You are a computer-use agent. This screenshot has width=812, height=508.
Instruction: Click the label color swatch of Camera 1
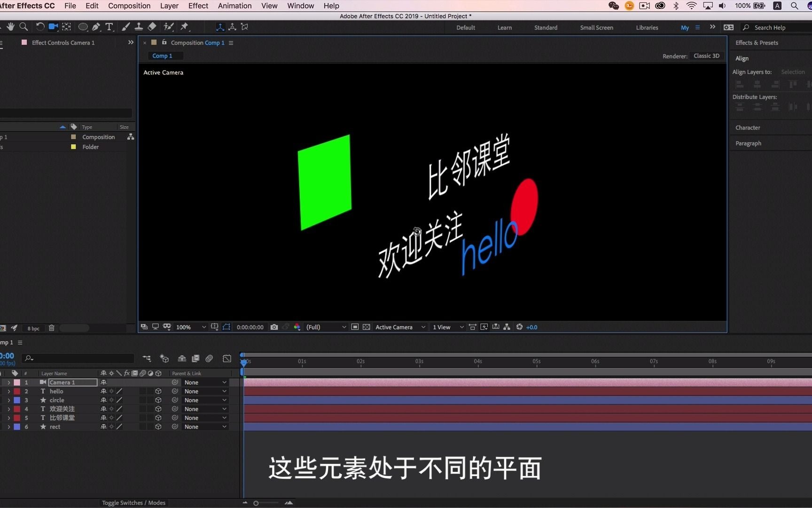tap(17, 382)
